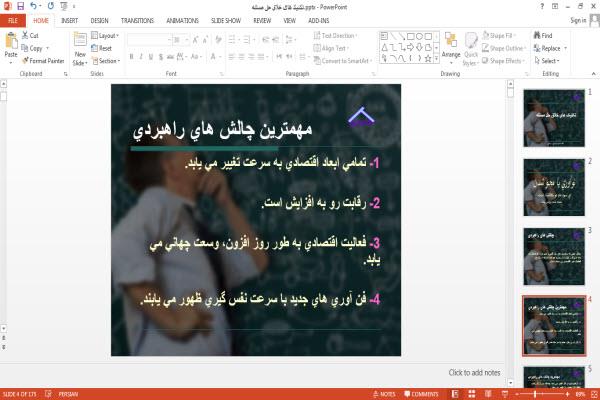The height and width of the screenshot is (400, 600).
Task: Collapse the ribbon with the arrow
Action: [x=593, y=73]
